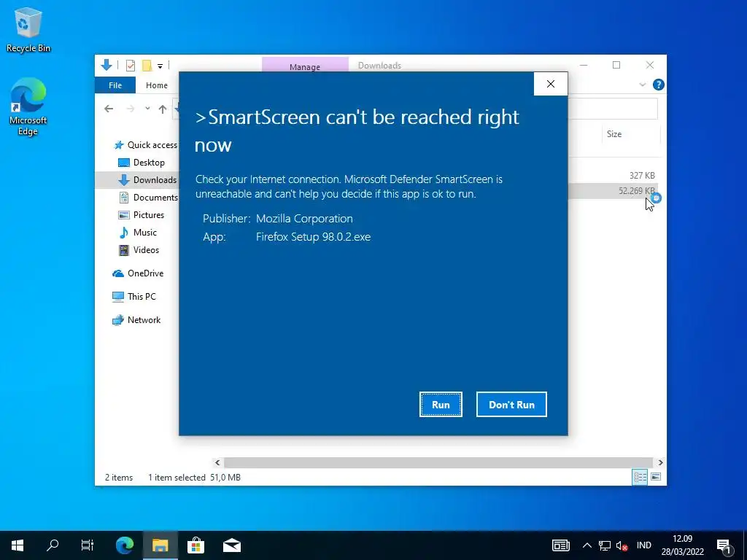Go up one folder level arrow

[x=163, y=109]
